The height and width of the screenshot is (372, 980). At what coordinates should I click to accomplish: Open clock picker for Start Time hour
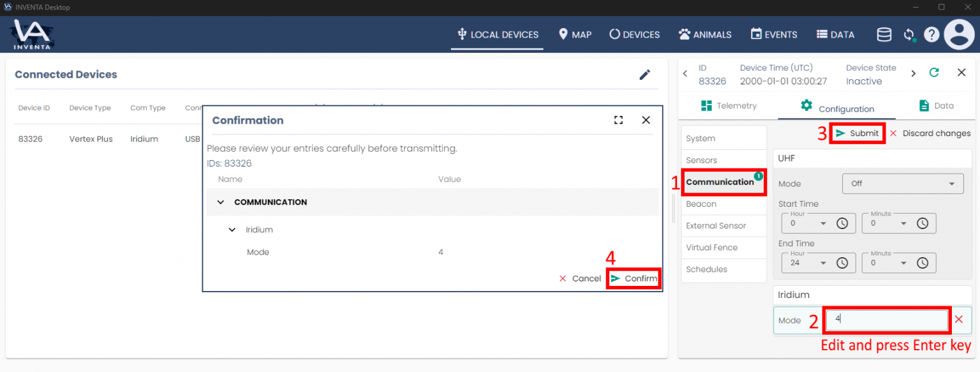point(842,223)
